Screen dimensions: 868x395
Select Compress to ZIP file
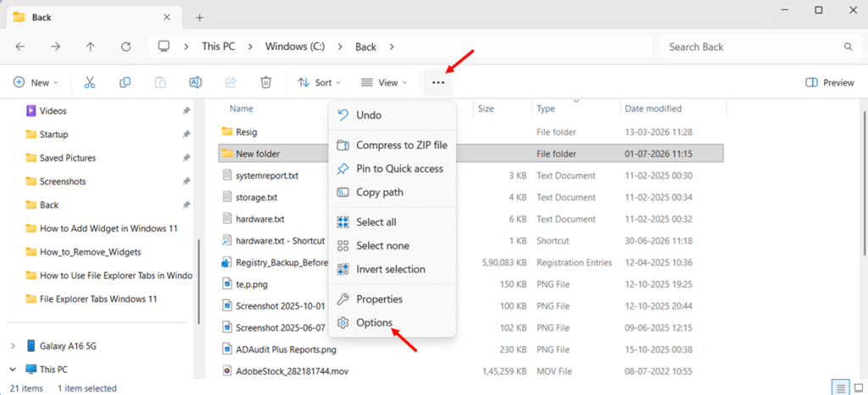click(392, 146)
